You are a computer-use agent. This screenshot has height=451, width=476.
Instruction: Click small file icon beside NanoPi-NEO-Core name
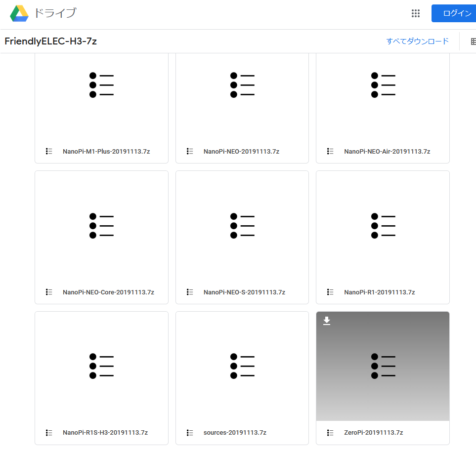pos(49,292)
